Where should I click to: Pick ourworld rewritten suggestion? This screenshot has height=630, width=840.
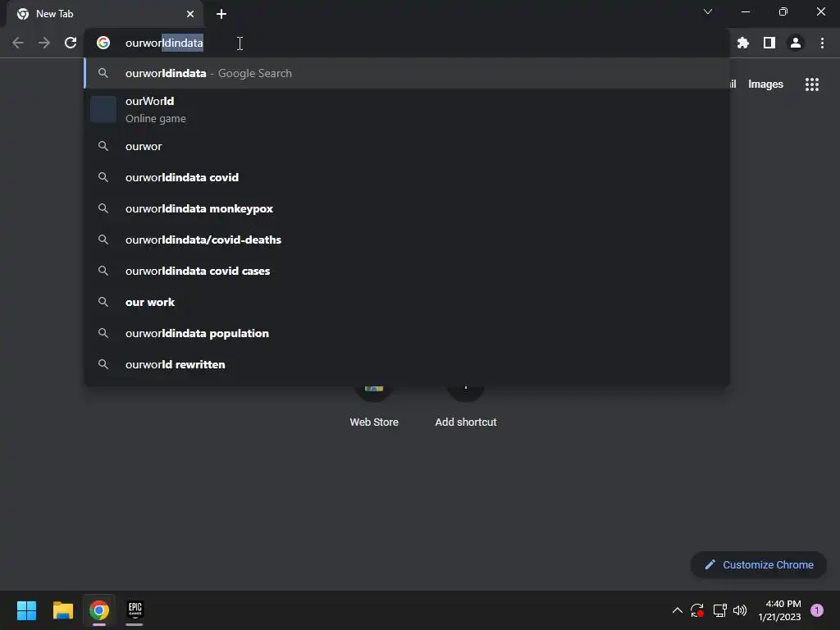(407, 364)
